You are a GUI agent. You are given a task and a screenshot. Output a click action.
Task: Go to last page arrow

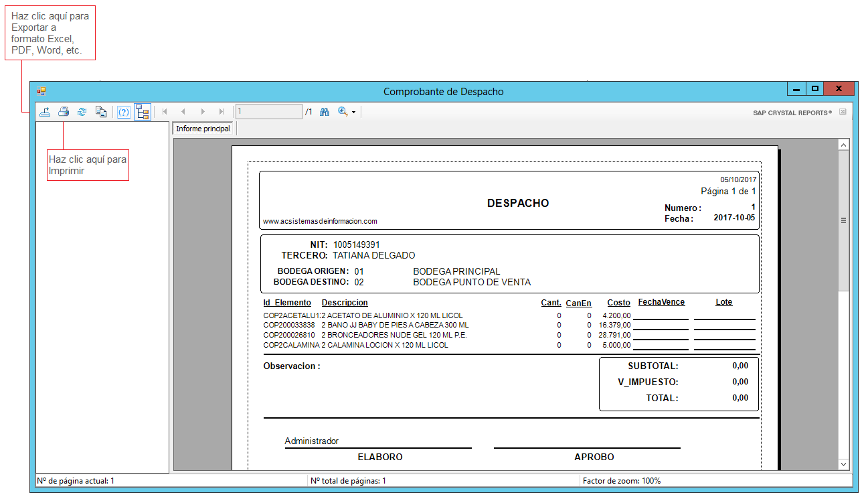click(222, 112)
